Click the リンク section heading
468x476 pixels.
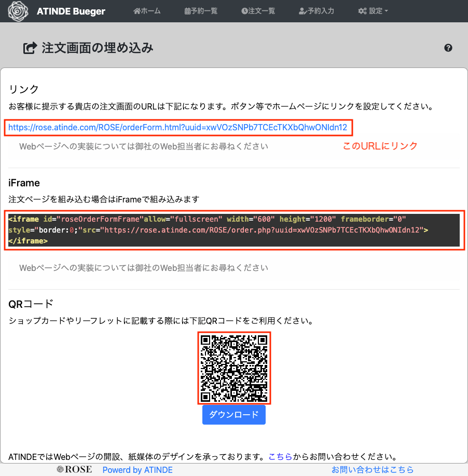pos(24,89)
